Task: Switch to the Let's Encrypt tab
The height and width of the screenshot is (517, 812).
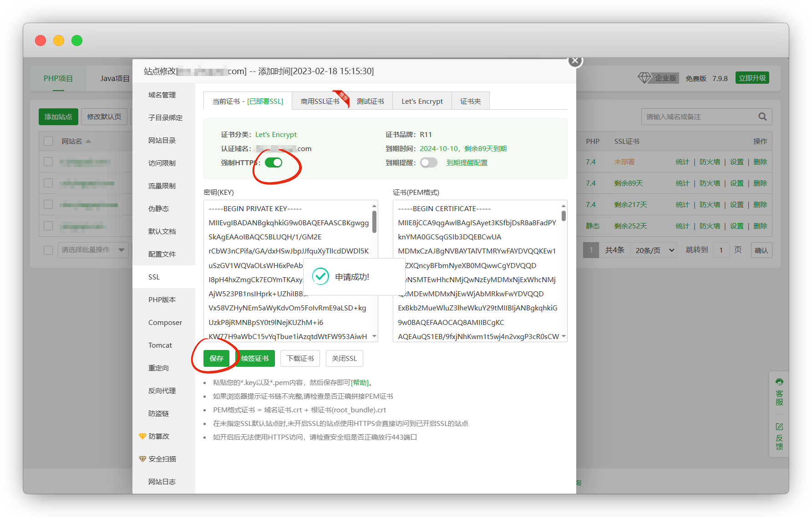Action: click(422, 101)
